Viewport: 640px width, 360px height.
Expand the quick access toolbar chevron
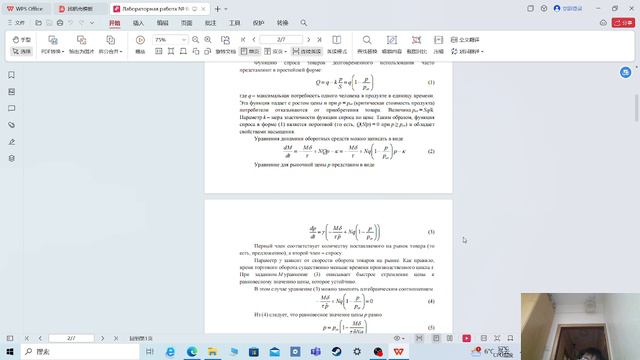[92, 23]
